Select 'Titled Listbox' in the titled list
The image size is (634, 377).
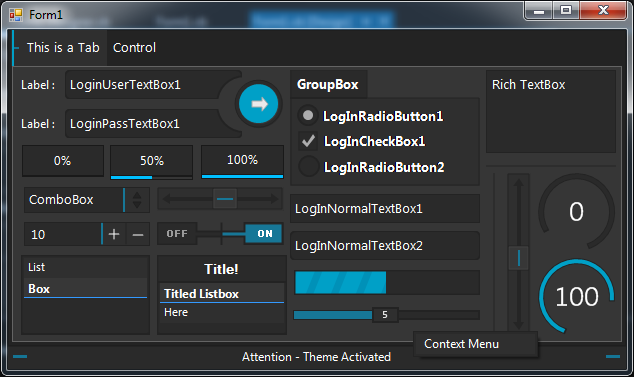tap(222, 293)
